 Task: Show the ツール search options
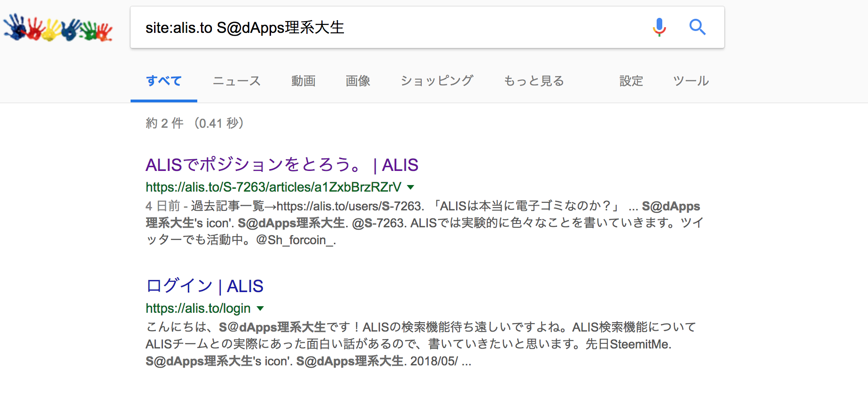[690, 81]
